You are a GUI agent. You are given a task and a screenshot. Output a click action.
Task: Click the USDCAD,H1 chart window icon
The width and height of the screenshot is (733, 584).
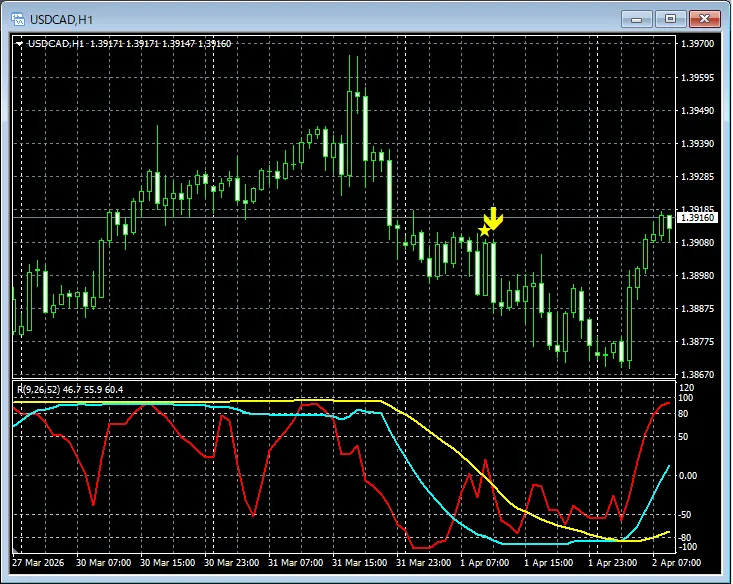(x=18, y=19)
